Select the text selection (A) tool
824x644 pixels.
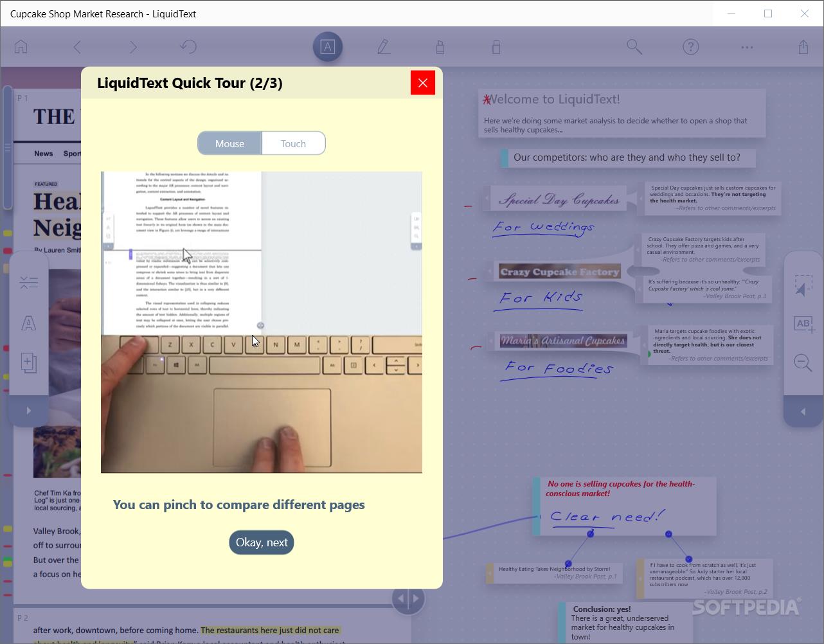pyautogui.click(x=328, y=47)
